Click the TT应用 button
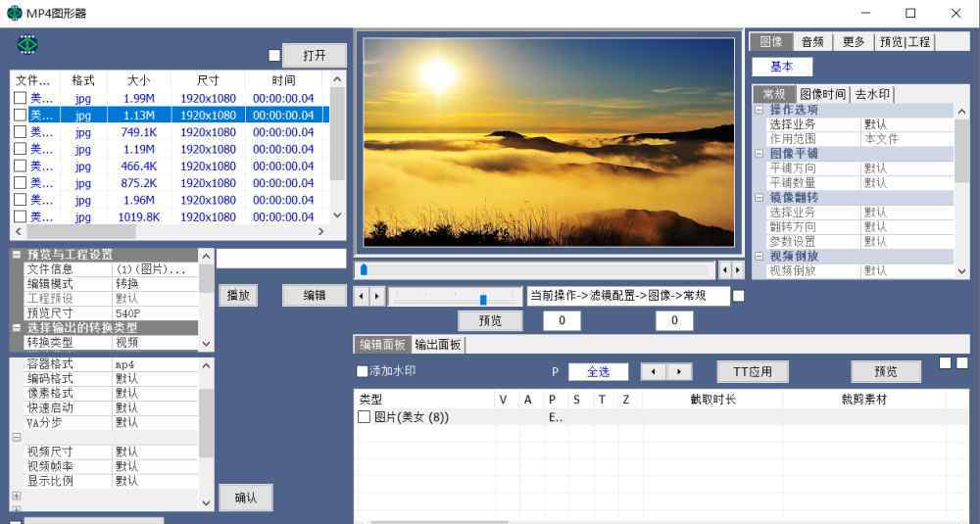980x524 pixels. click(753, 371)
